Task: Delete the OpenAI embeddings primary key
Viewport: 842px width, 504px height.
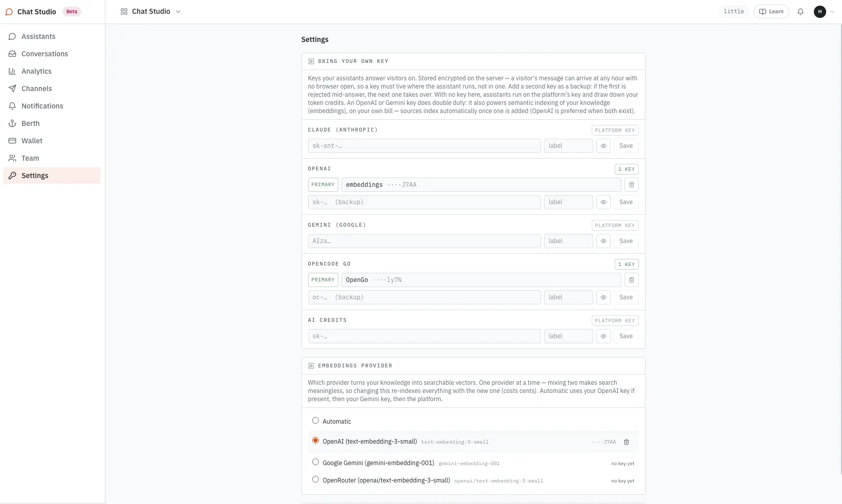Action: (632, 185)
